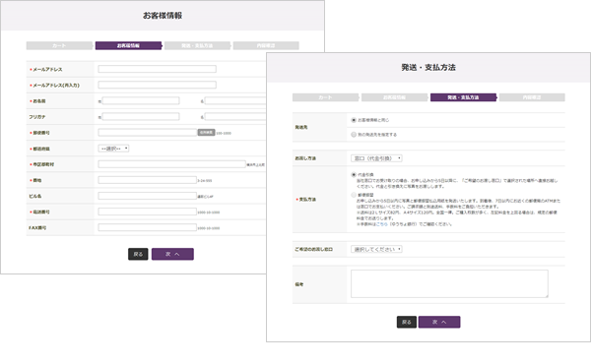The width and height of the screenshot is (591, 364).
Task: Click 戻る button in お客様情報 window
Action: point(138,254)
